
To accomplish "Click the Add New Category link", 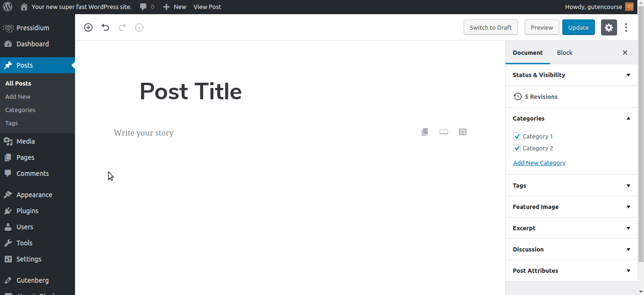I will tap(539, 163).
